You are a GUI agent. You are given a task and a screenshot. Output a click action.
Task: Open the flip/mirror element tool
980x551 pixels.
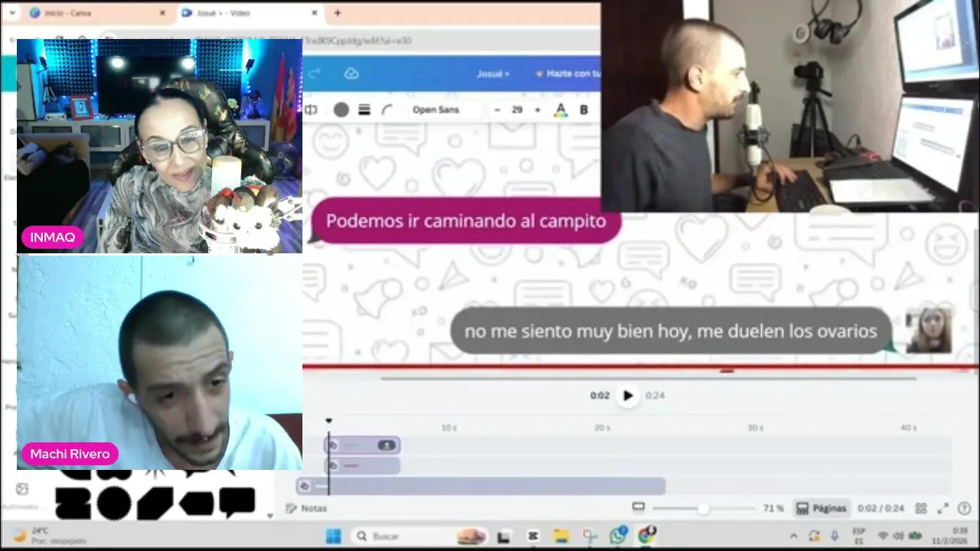tap(311, 110)
